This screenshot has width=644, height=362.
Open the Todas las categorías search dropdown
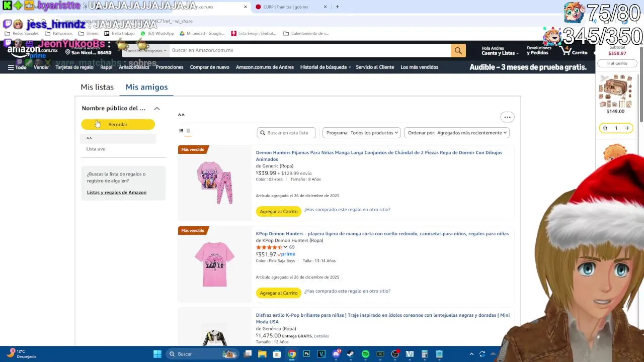pos(146,51)
